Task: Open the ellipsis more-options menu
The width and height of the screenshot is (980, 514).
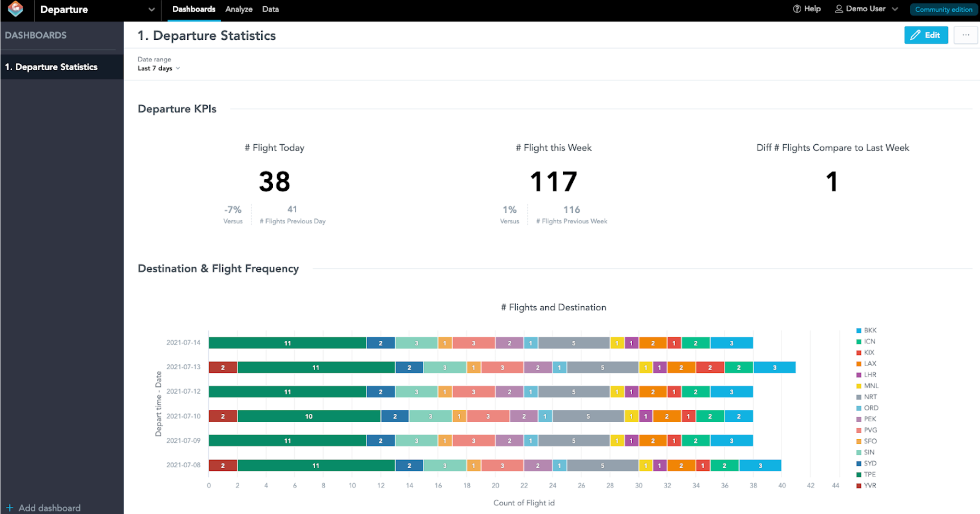Action: (966, 35)
